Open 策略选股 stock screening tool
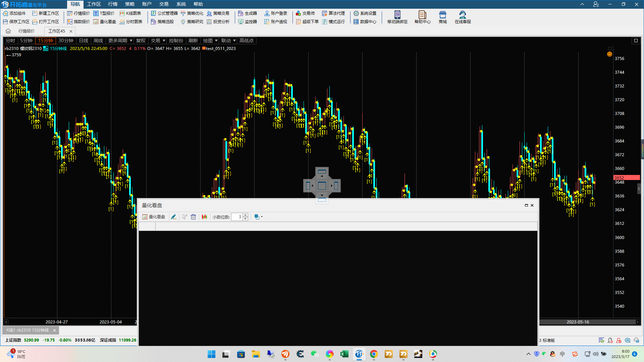This screenshot has width=644, height=362. tap(162, 22)
